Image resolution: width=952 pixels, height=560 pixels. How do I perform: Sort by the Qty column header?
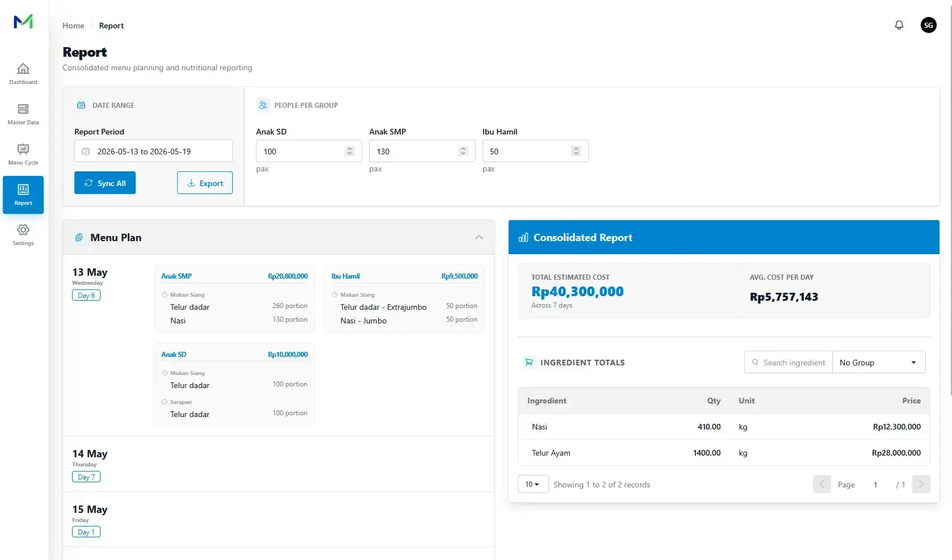714,401
